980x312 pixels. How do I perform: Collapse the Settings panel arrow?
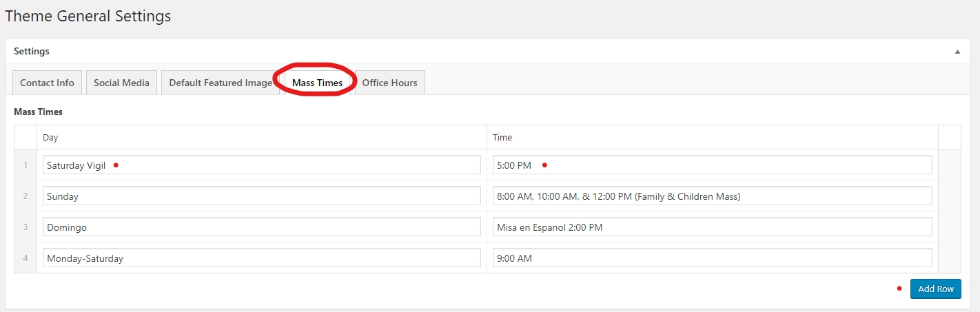click(957, 52)
